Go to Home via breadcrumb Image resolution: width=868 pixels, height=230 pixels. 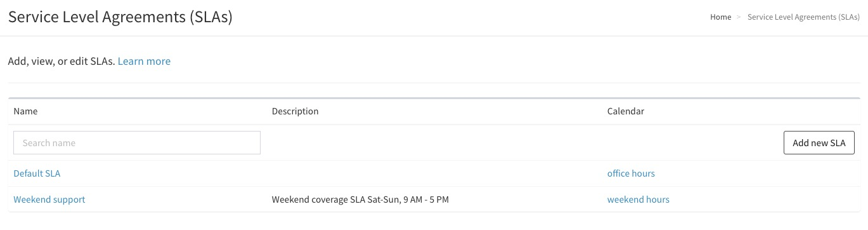coord(720,17)
